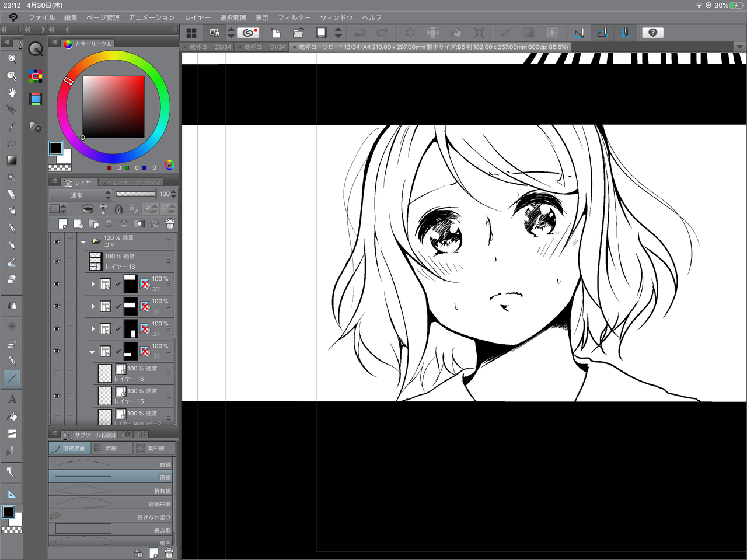Choose the 長方形 sub tool
747x560 pixels.
[111, 529]
